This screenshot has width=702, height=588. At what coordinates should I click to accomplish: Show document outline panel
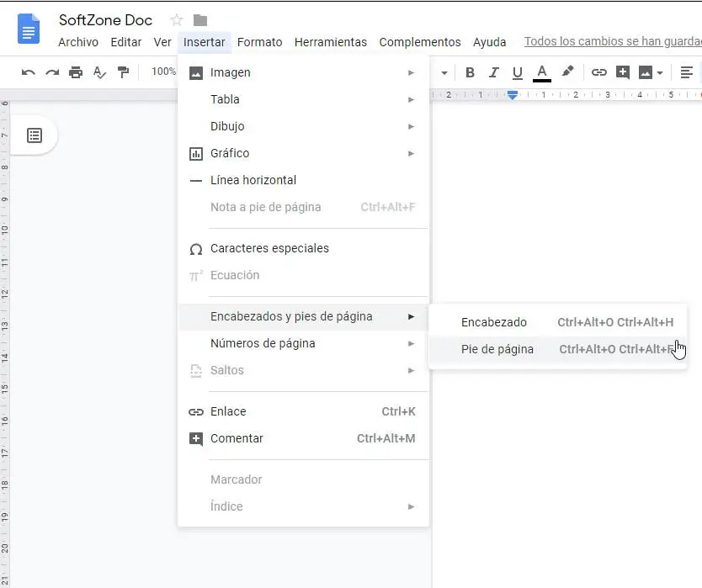[35, 135]
